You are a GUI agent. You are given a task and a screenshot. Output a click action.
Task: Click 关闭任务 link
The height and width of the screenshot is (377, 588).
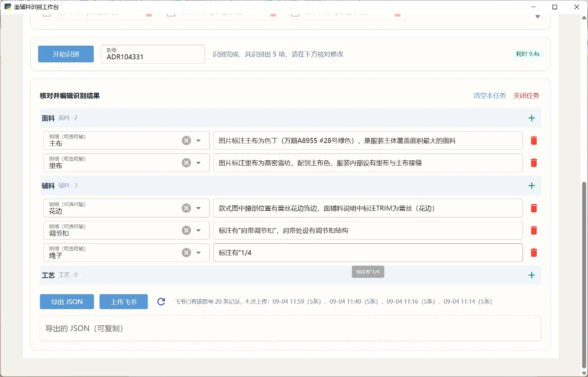click(526, 96)
